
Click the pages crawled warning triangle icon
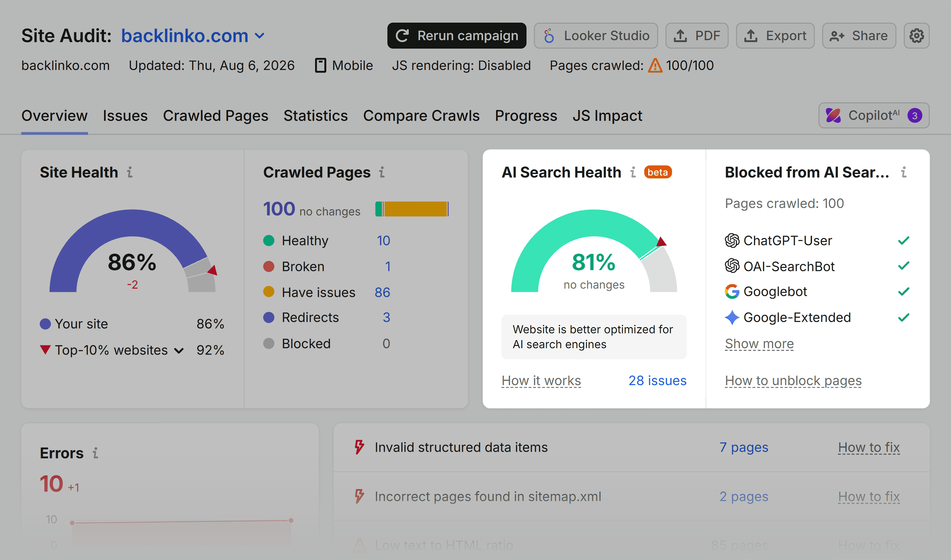click(655, 65)
